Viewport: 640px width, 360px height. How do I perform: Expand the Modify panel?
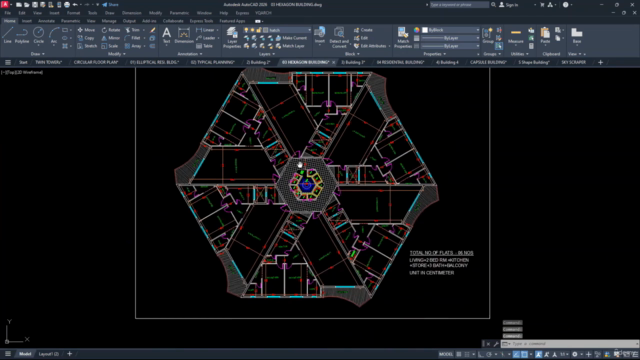pyautogui.click(x=116, y=54)
